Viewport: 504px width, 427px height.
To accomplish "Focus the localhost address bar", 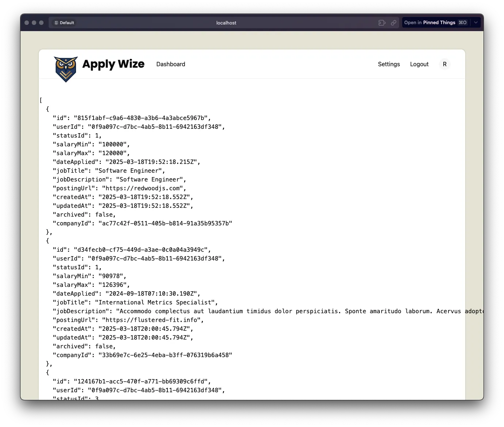I will [226, 23].
